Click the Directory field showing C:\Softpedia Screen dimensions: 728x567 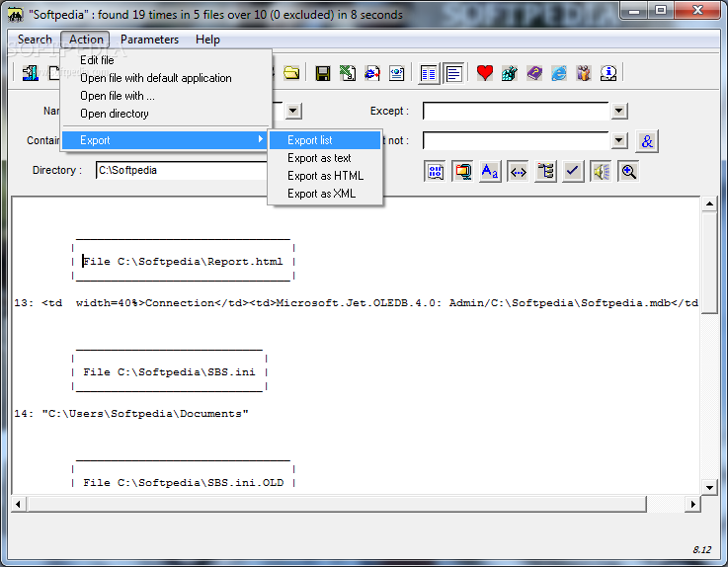click(181, 171)
